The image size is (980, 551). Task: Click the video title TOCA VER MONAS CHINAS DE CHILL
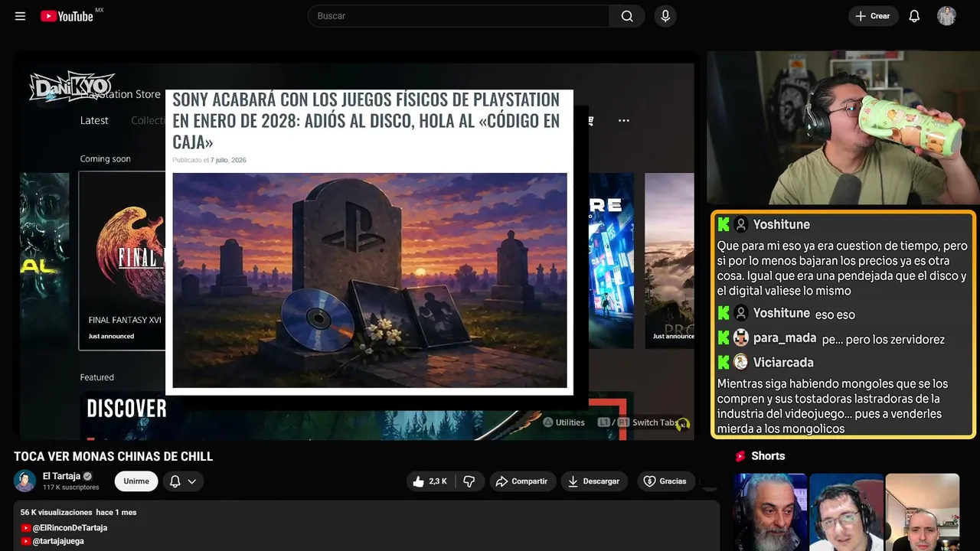coord(113,457)
